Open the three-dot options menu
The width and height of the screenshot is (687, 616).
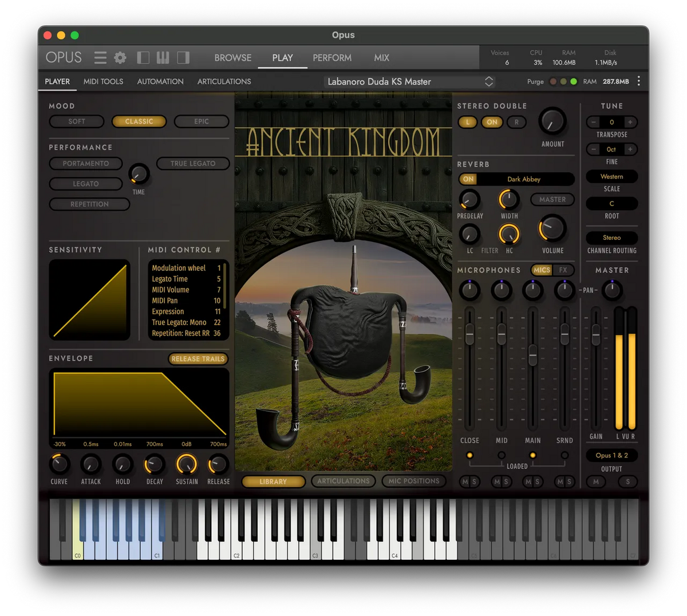point(639,81)
